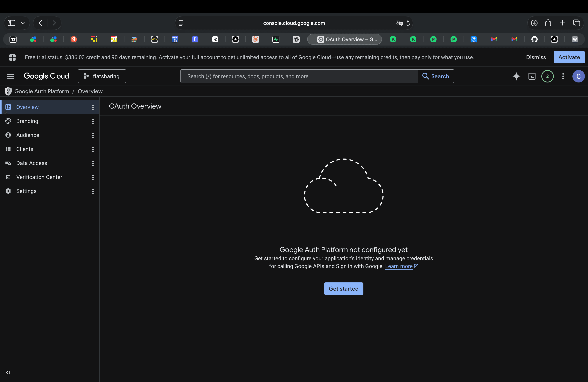Open the Verification Center page

click(x=39, y=177)
